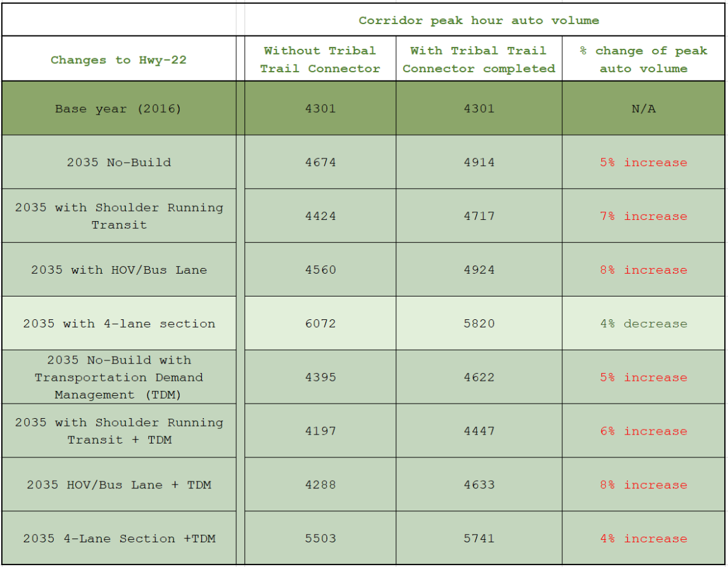Select the '4% decrease' cell
Viewport: 728px width, 567px height.
pyautogui.click(x=643, y=324)
